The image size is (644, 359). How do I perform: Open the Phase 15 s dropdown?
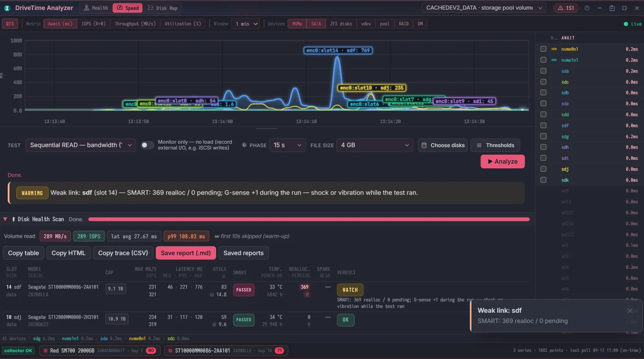pyautogui.click(x=287, y=145)
